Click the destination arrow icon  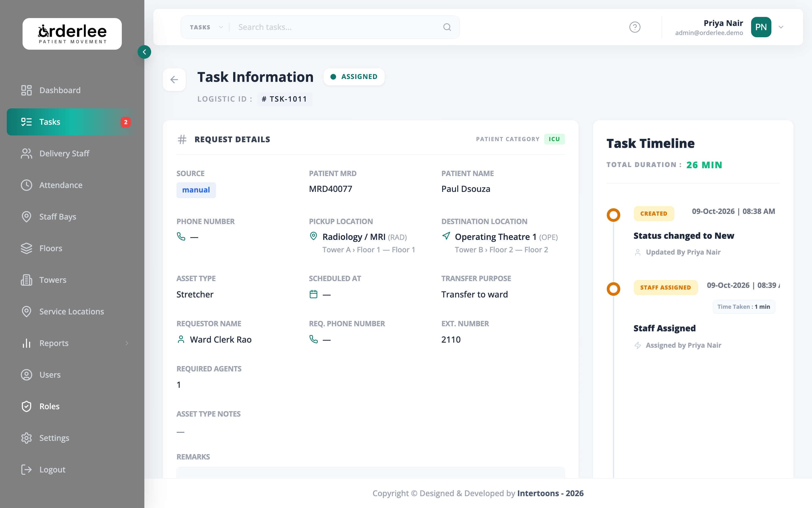pos(446,236)
